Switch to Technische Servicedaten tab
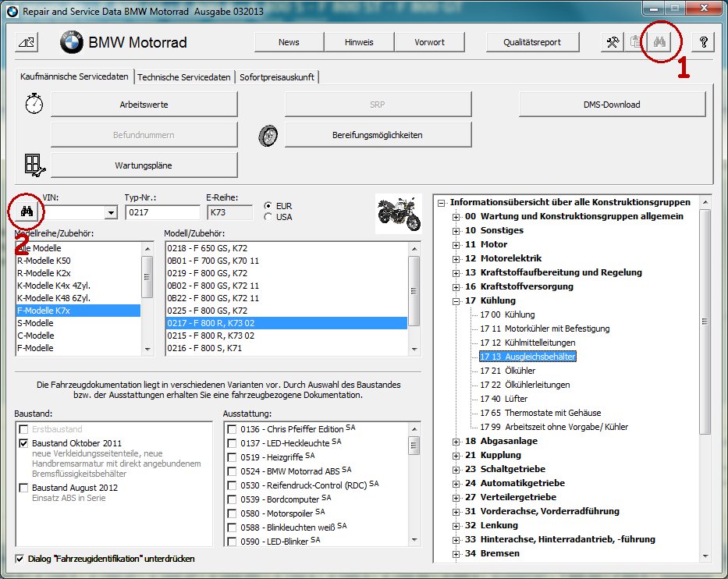Screen dimensions: 728x579 [x=185, y=77]
